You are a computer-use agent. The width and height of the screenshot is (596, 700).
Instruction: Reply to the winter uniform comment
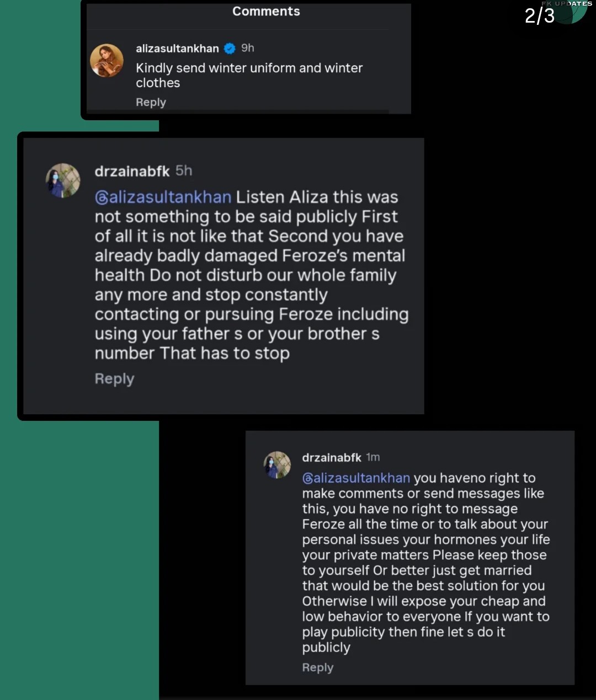(x=151, y=102)
